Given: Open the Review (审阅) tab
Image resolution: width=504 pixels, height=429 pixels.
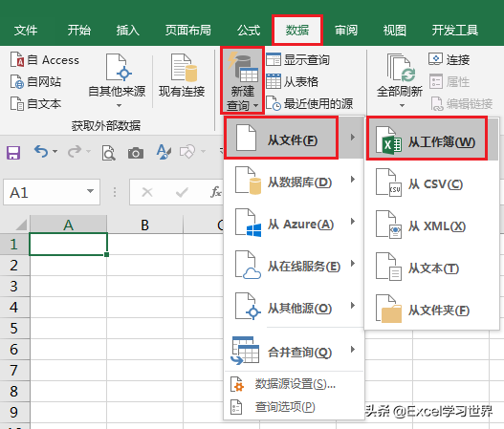Looking at the screenshot, I should point(346,31).
